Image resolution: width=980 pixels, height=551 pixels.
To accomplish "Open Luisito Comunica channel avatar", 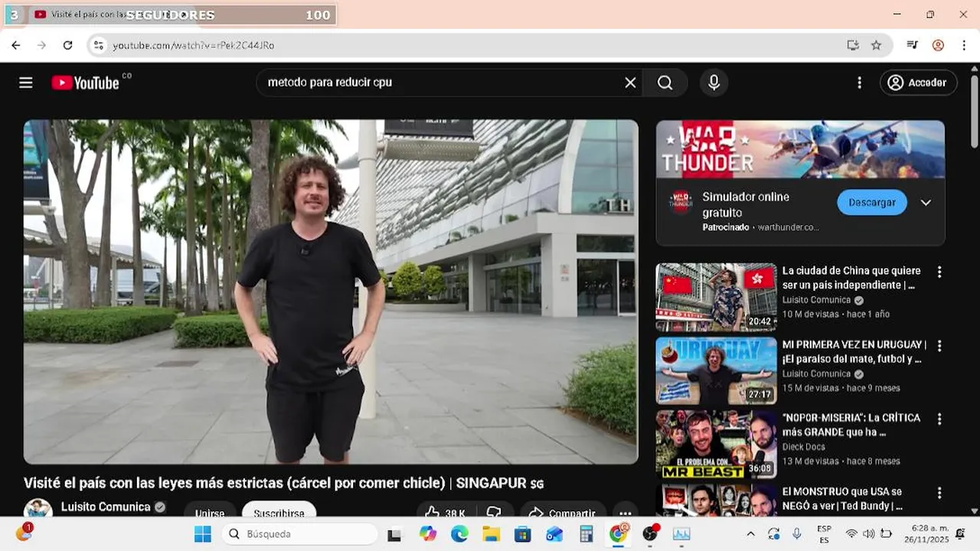I will pyautogui.click(x=38, y=507).
